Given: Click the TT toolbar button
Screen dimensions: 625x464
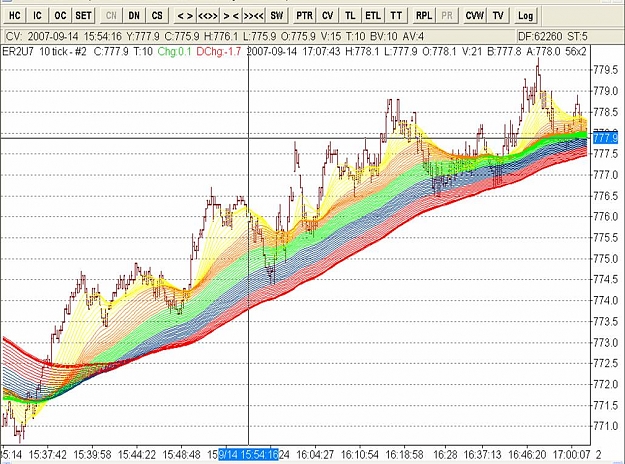Looking at the screenshot, I should 396,16.
